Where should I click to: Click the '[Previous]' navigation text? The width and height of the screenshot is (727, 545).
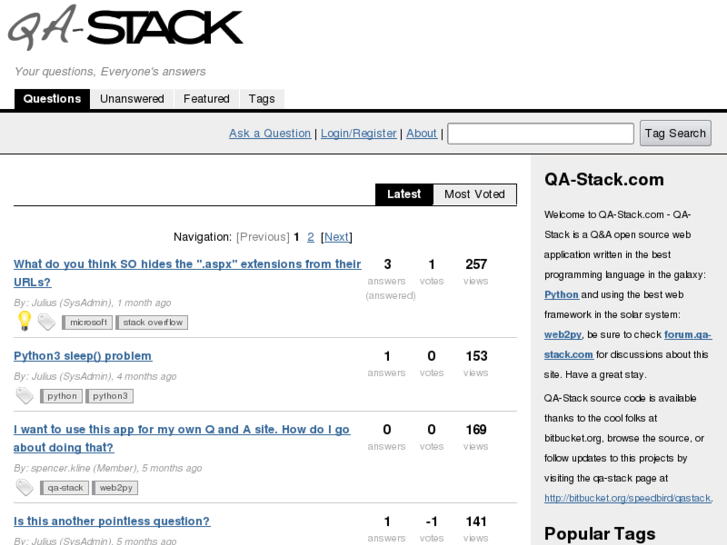click(263, 237)
